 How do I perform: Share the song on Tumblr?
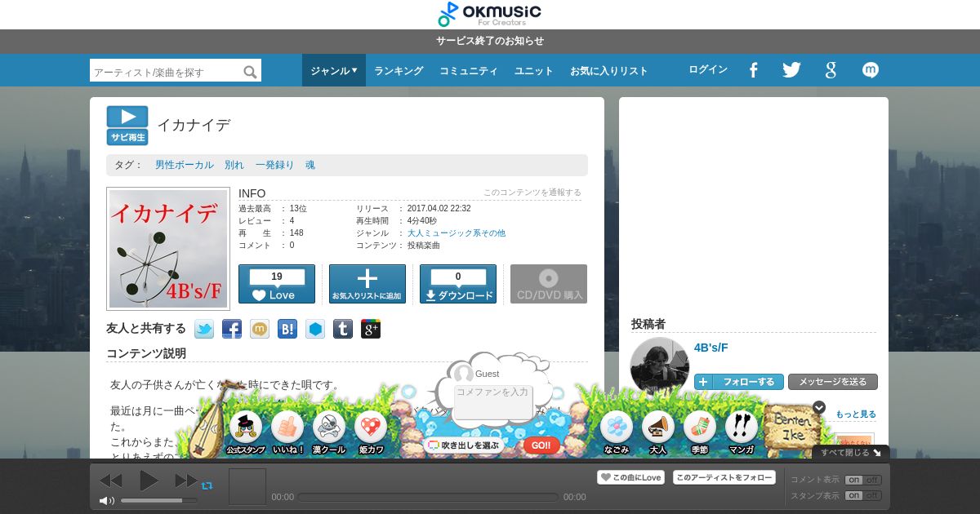point(343,329)
